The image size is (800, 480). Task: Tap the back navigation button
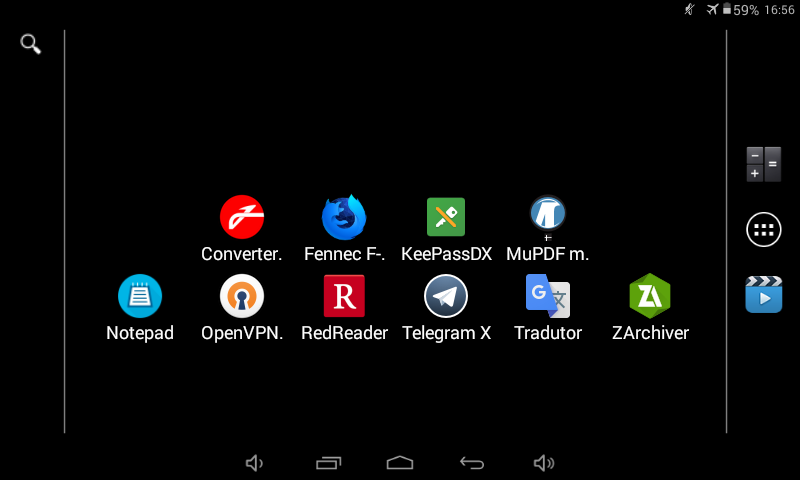point(472,463)
